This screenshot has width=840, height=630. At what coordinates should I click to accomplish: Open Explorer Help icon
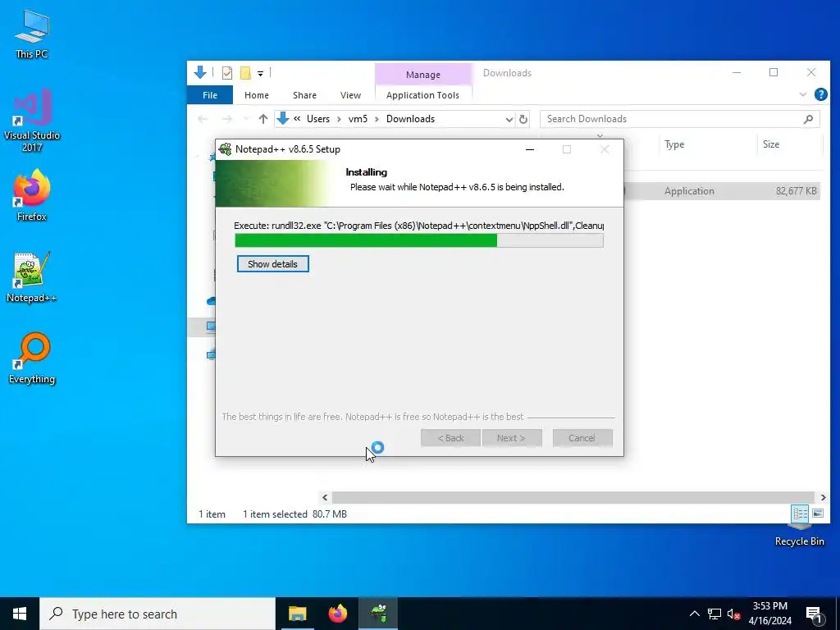click(820, 94)
